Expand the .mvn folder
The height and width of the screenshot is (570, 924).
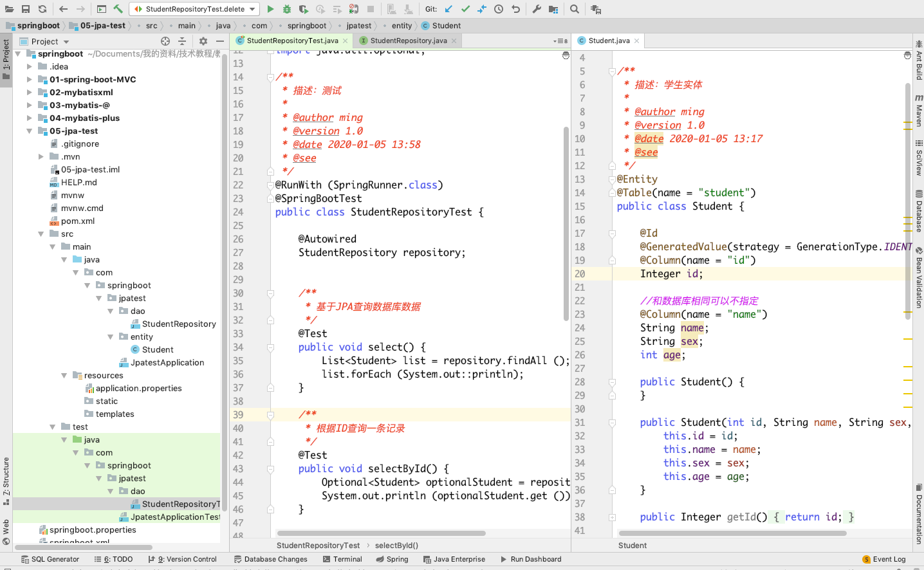41,156
